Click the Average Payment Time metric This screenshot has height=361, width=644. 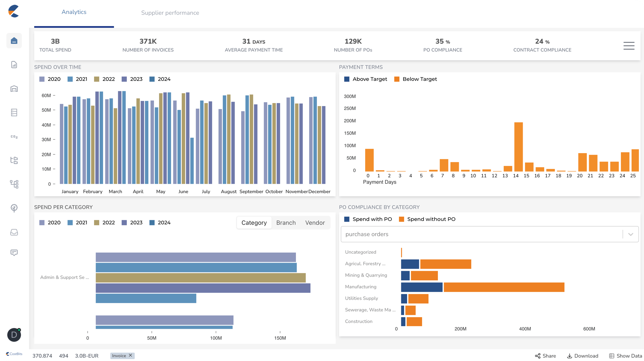click(x=254, y=45)
